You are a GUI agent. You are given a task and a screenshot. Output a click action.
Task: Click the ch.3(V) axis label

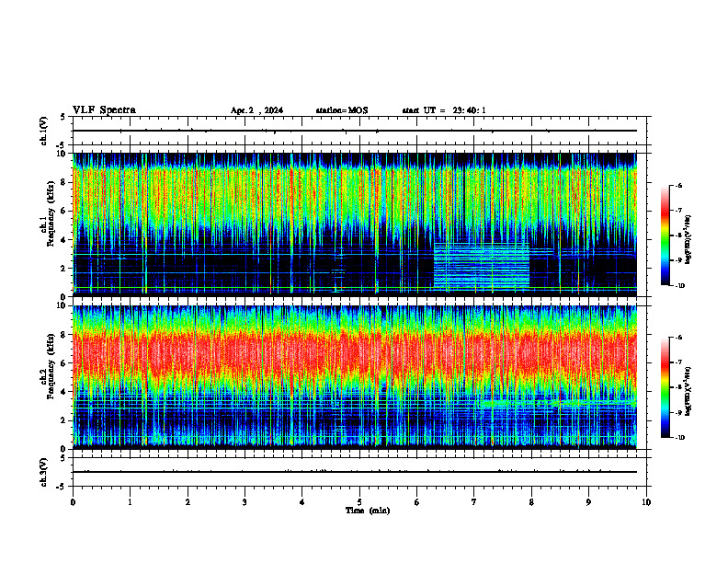44,472
